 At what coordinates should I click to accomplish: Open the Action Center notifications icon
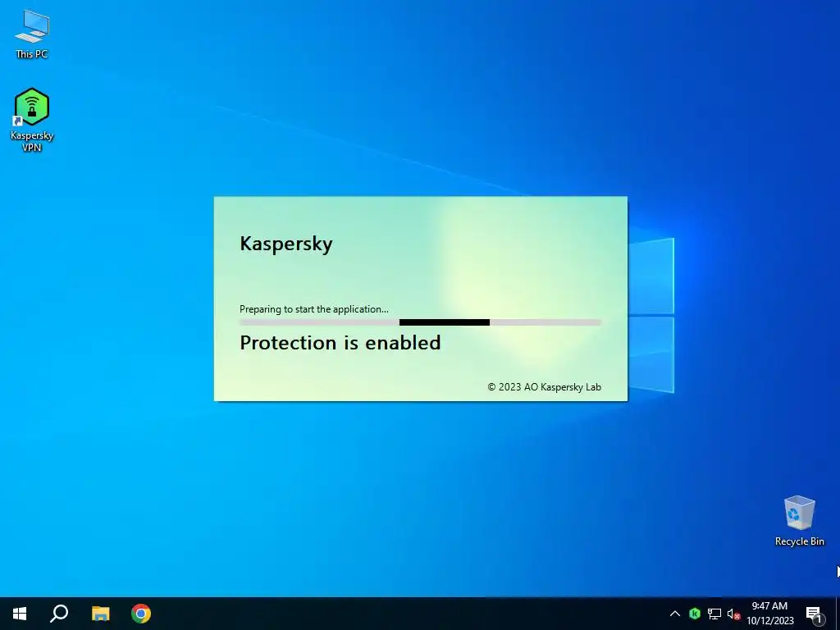pyautogui.click(x=815, y=614)
